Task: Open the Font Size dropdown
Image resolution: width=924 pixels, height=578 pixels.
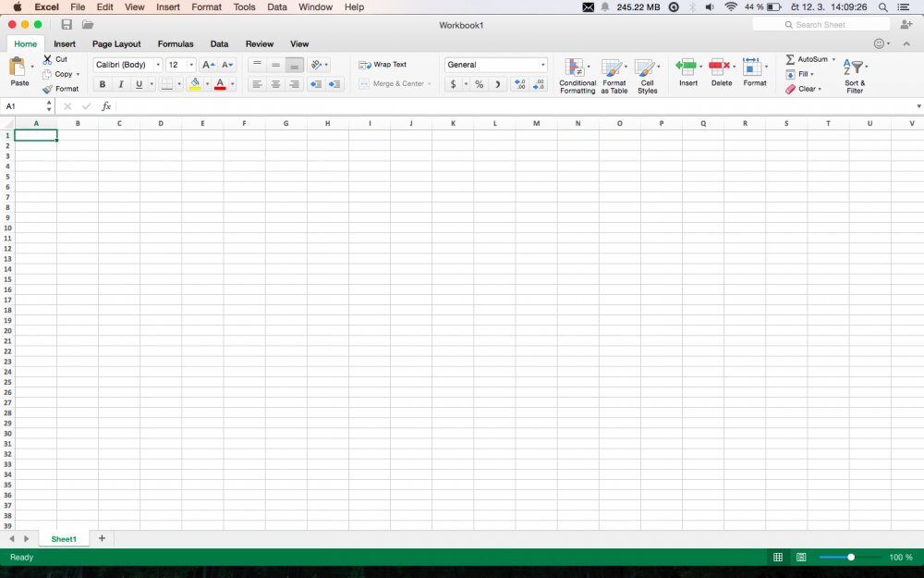Action: [x=180, y=64]
